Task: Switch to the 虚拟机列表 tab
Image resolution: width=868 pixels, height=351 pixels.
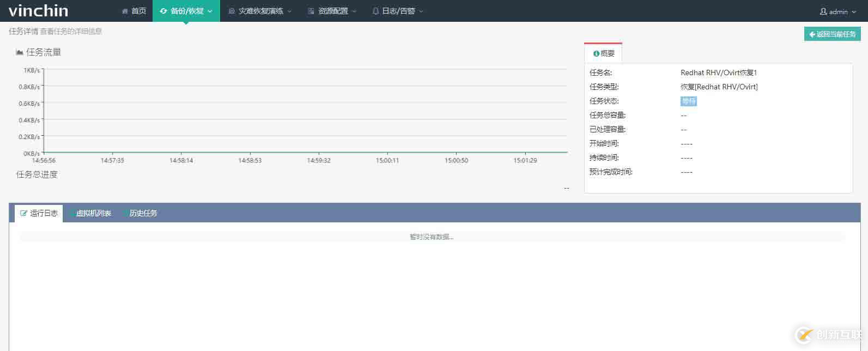Action: coord(92,213)
